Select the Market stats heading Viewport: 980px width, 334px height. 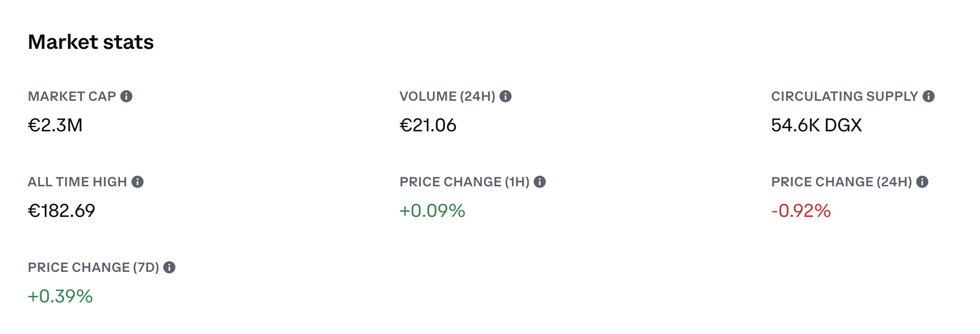point(91,42)
